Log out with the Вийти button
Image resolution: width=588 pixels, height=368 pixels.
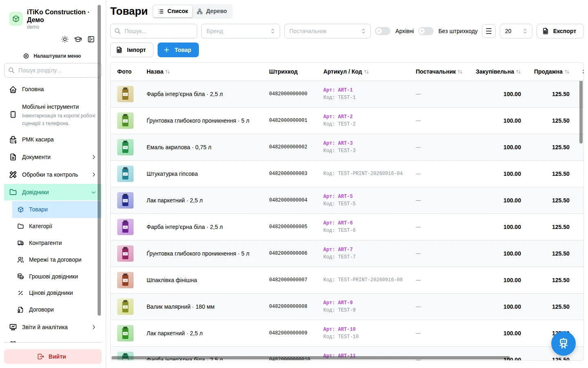tap(53, 357)
